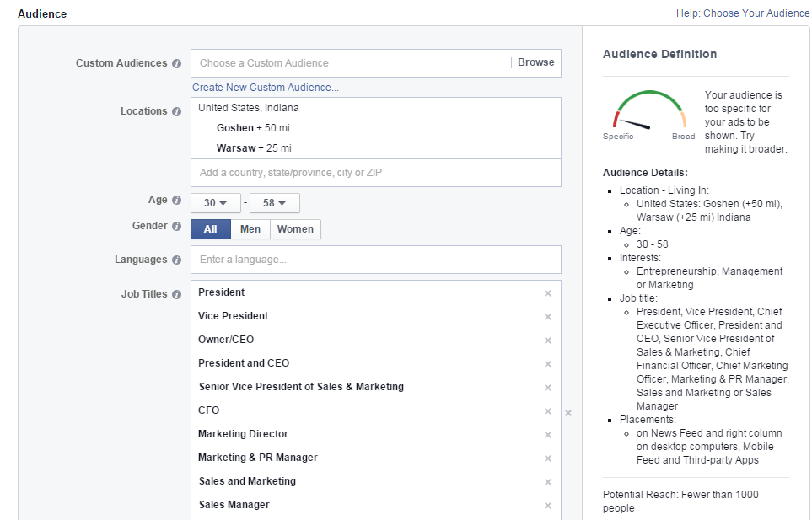Browse custom audiences
The image size is (812, 520).
[535, 62]
